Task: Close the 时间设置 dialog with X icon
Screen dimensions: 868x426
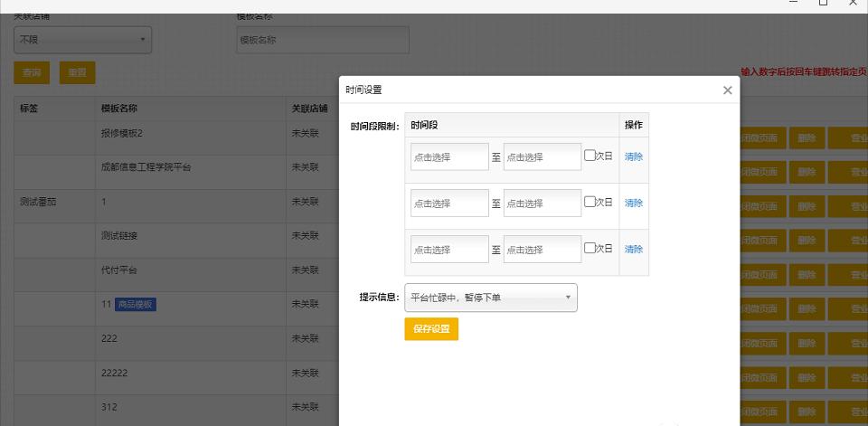Action: click(x=727, y=90)
